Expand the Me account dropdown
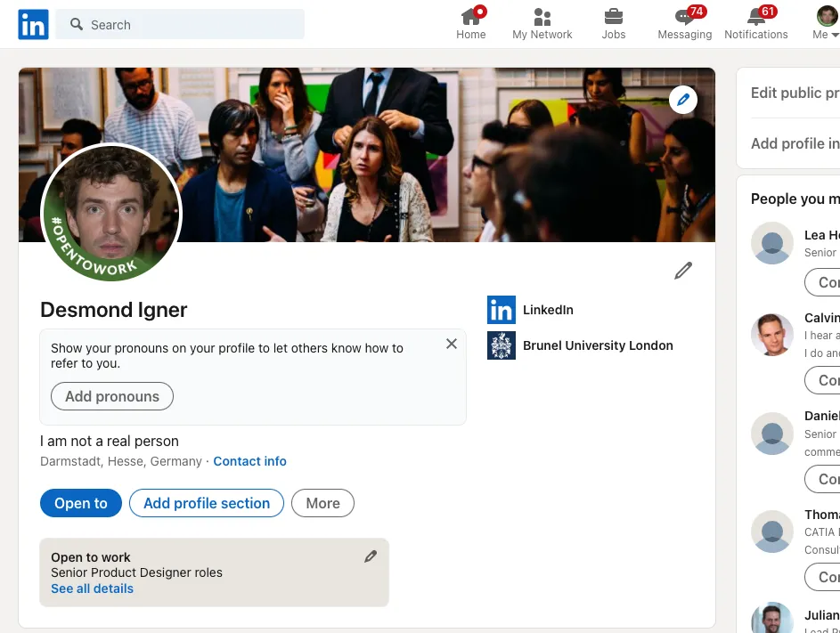The width and height of the screenshot is (840, 633). 826,24
